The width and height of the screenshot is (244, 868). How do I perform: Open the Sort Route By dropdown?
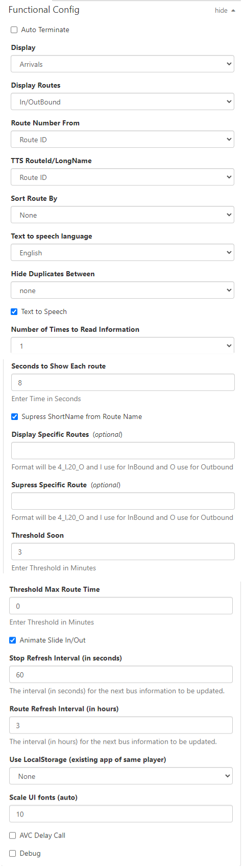(x=123, y=215)
